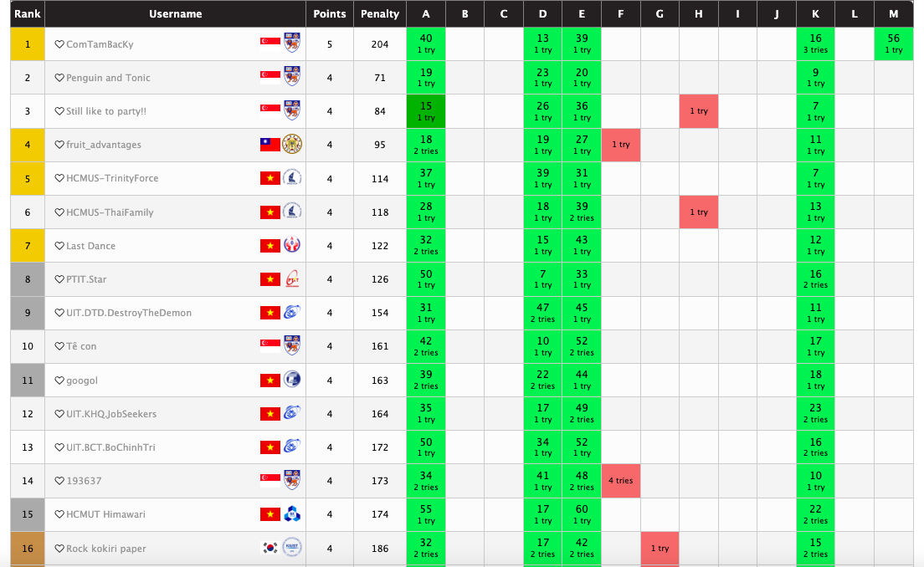Screen dimensions: 924x567
Task: Toggle the heart beside Penguin and Tonic
Action: (59, 78)
